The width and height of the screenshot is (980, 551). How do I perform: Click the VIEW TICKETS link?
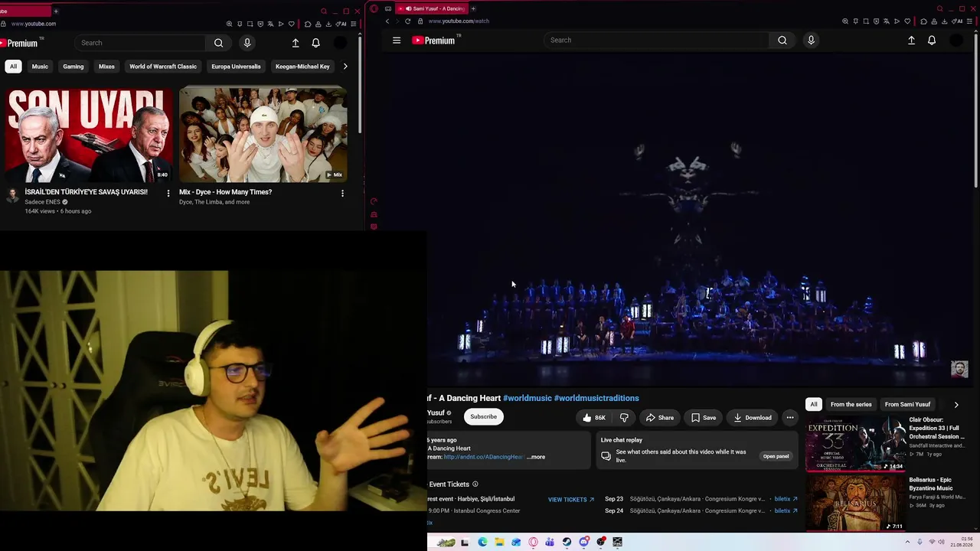(x=571, y=500)
